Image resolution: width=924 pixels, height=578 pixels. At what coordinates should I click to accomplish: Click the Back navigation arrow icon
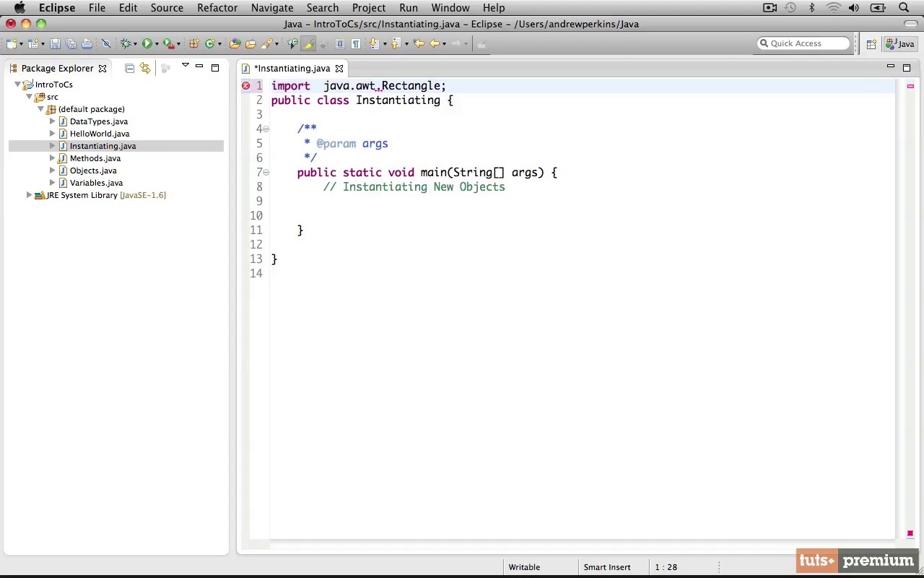435,44
